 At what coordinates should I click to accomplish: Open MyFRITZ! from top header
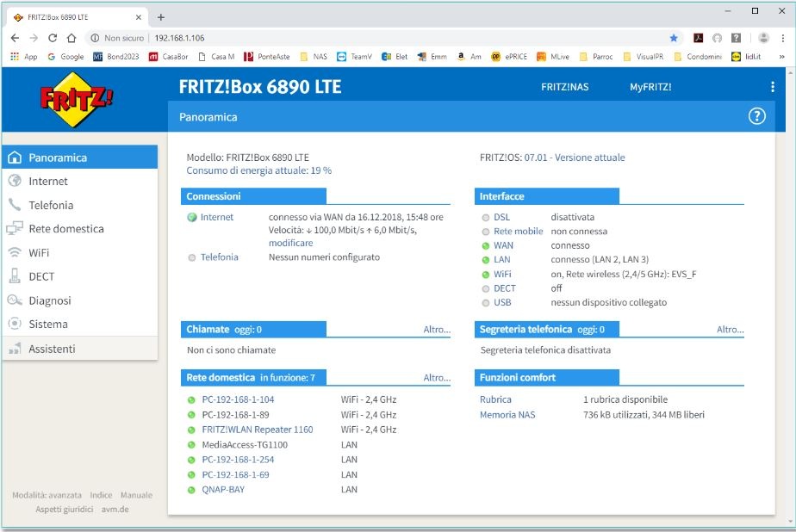650,87
